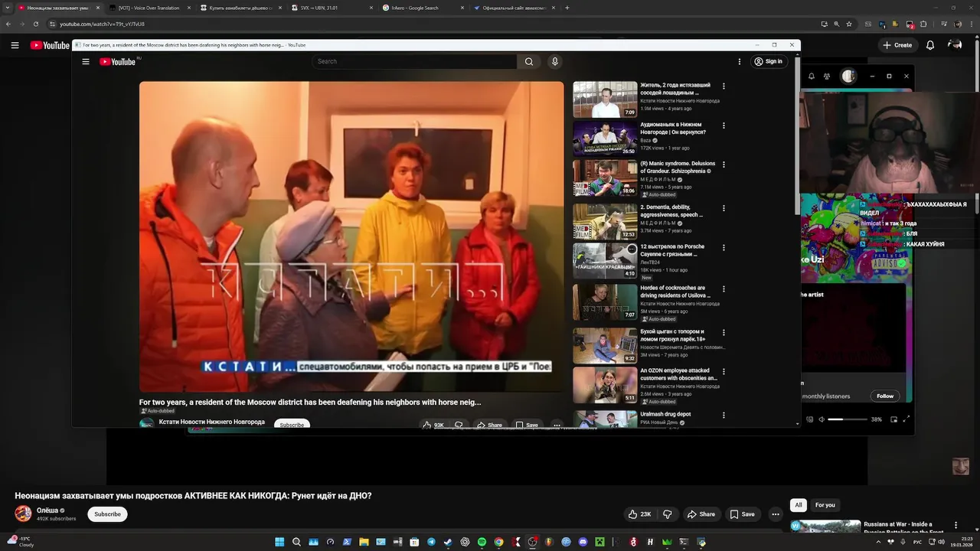Image resolution: width=980 pixels, height=551 pixels.
Task: Open Spotify from the taskbar
Action: [x=482, y=542]
